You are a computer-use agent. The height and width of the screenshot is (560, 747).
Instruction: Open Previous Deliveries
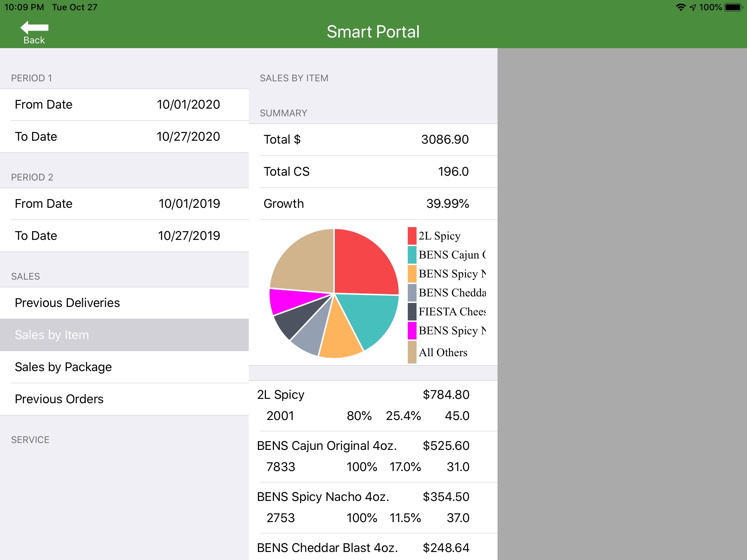click(124, 303)
